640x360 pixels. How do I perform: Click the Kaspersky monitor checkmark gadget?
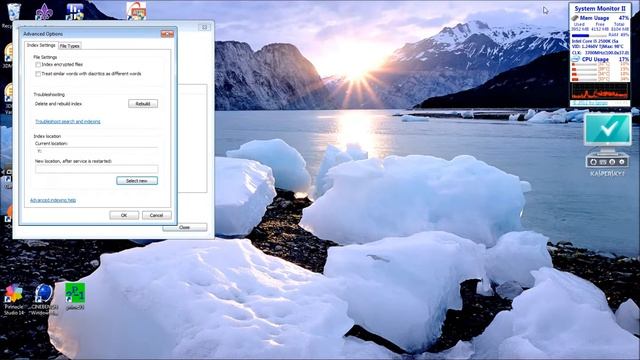coord(607,129)
